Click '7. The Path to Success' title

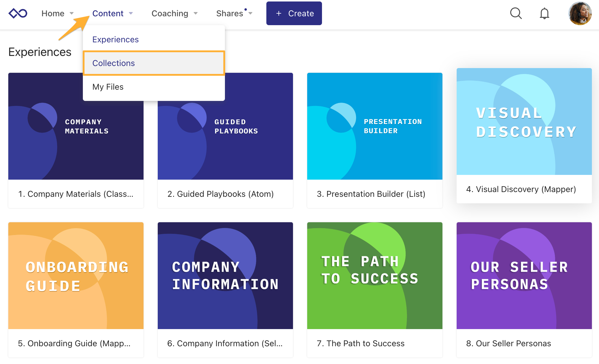pyautogui.click(x=360, y=343)
